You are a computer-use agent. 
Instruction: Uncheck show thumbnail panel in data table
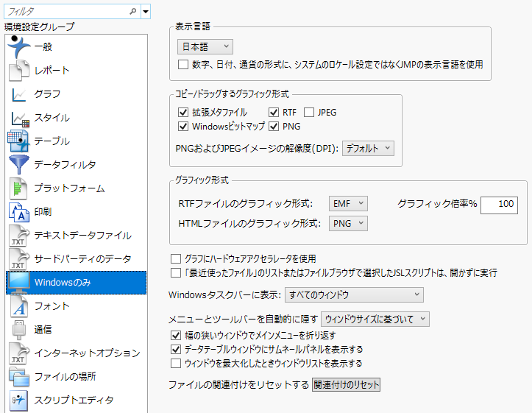[176, 349]
